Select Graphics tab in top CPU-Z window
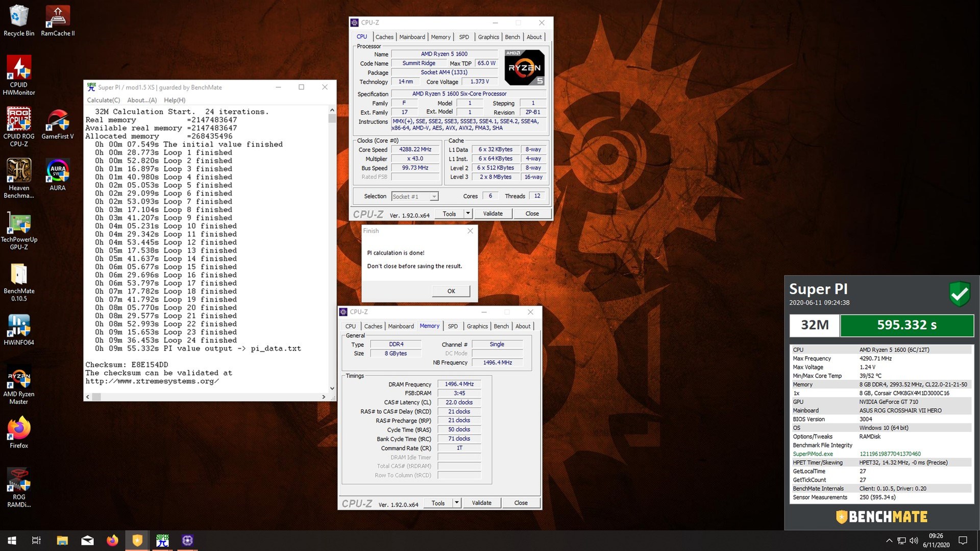 coord(488,37)
